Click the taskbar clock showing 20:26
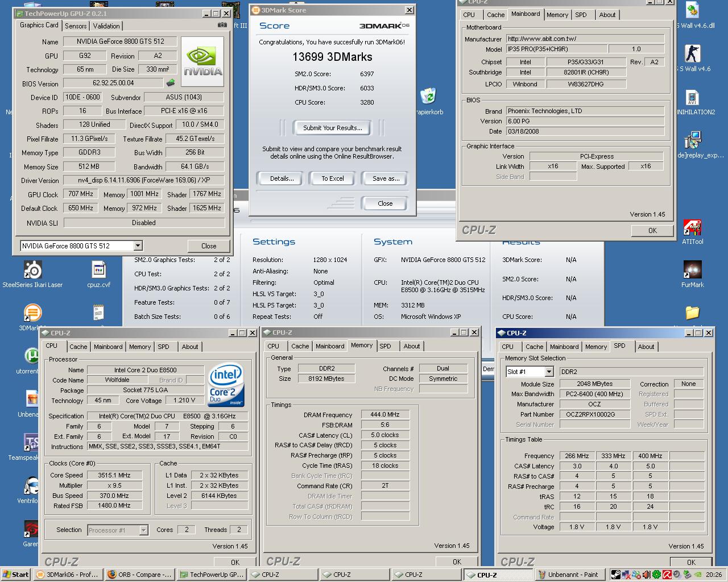 coord(714,575)
